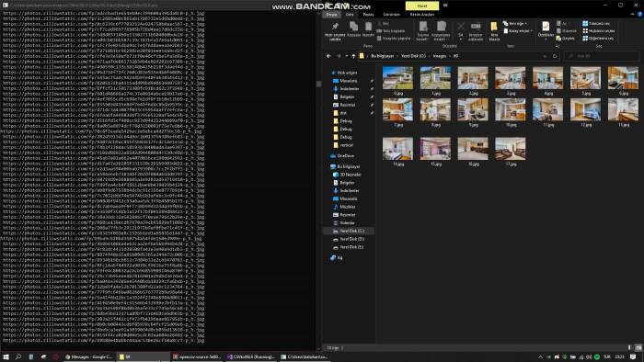Screen dimensions: 644x362
Task: Refresh the Explorer address bar
Action: [555, 56]
